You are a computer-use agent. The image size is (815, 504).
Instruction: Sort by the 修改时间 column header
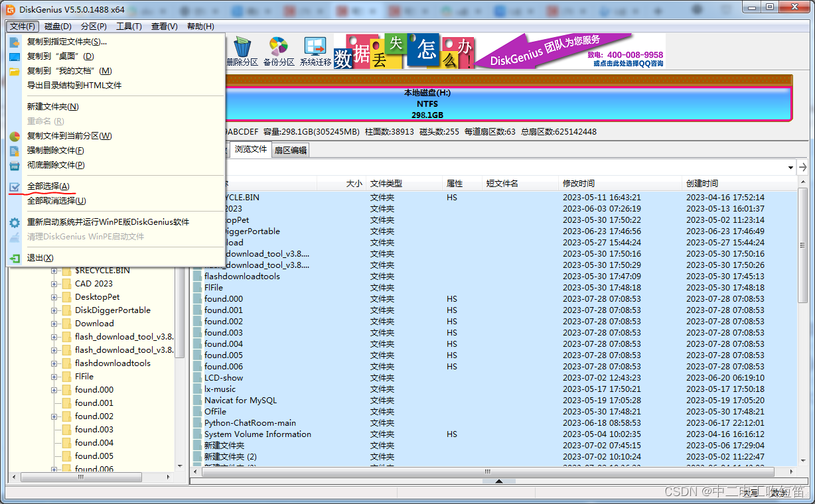[621, 184]
